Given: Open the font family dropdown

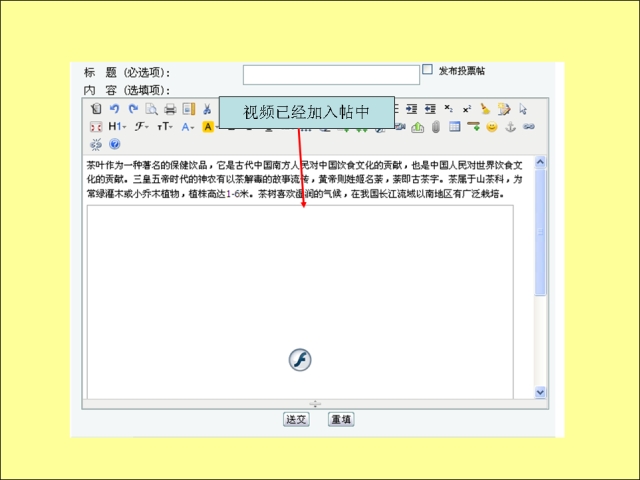Looking at the screenshot, I should click(x=142, y=127).
